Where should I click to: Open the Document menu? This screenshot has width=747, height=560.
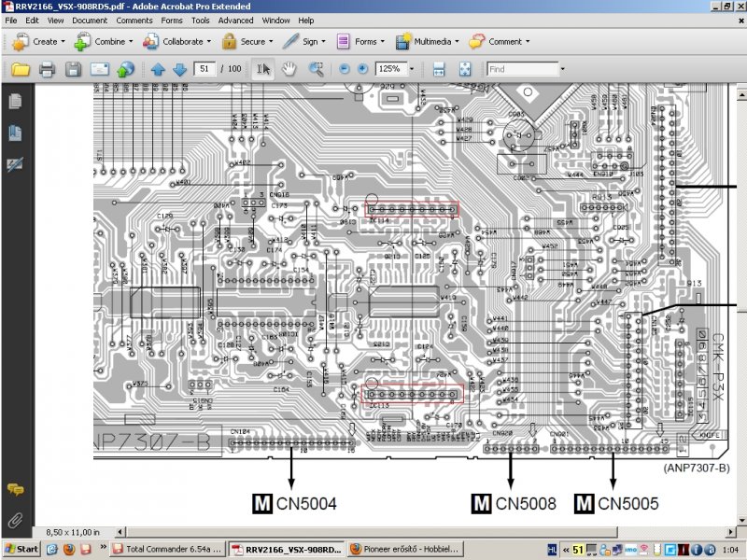90,21
